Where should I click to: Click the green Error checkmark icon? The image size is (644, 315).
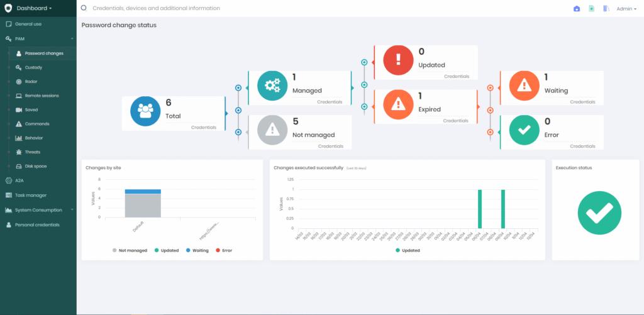click(x=525, y=131)
